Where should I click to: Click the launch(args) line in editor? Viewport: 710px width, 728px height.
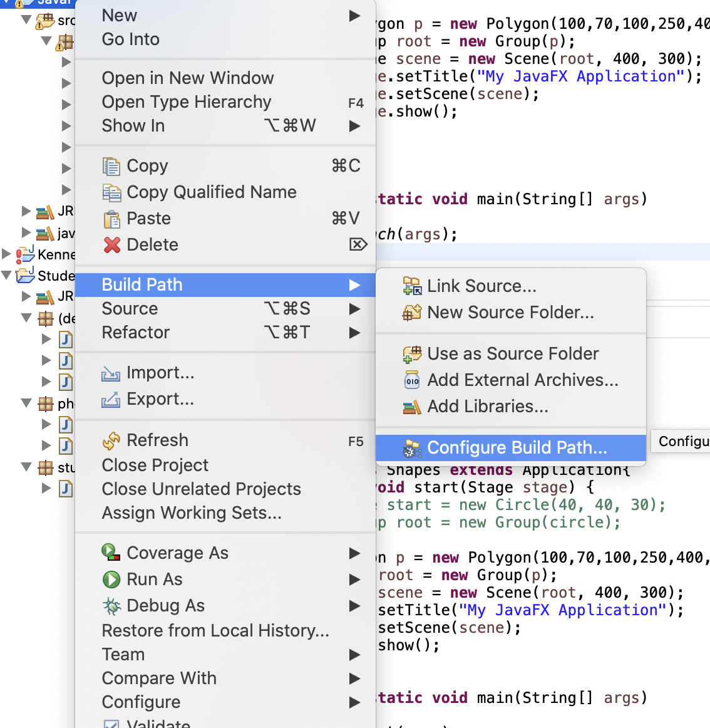point(417,234)
